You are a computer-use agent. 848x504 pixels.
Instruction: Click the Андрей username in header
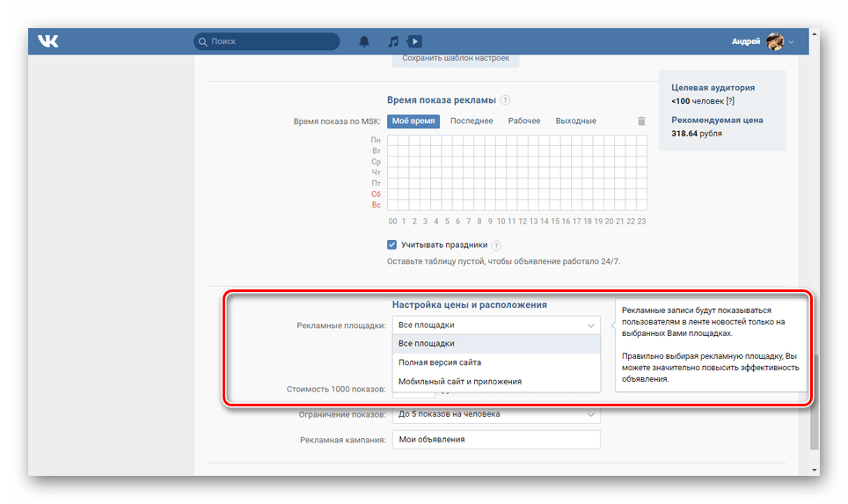[746, 41]
